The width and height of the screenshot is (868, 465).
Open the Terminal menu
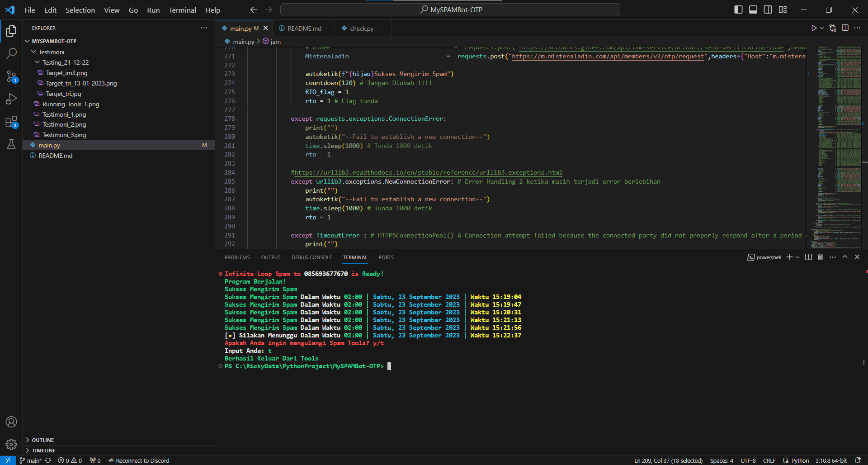click(182, 10)
